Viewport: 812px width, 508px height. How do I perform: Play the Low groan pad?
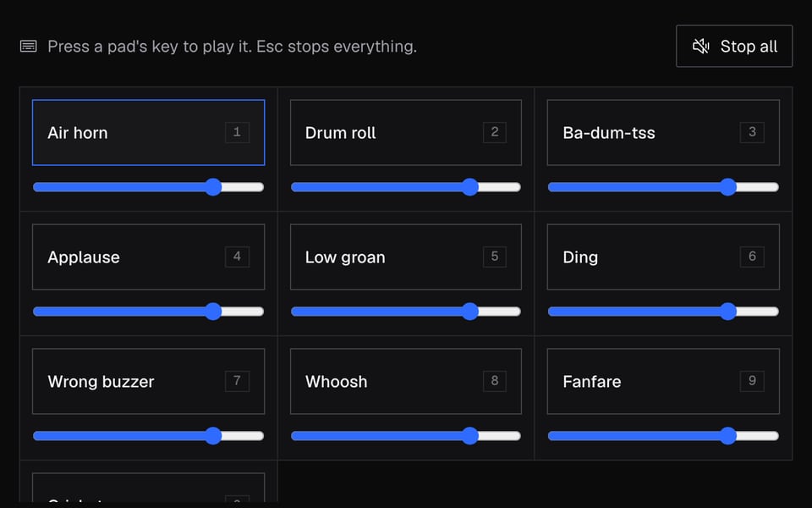pos(405,257)
